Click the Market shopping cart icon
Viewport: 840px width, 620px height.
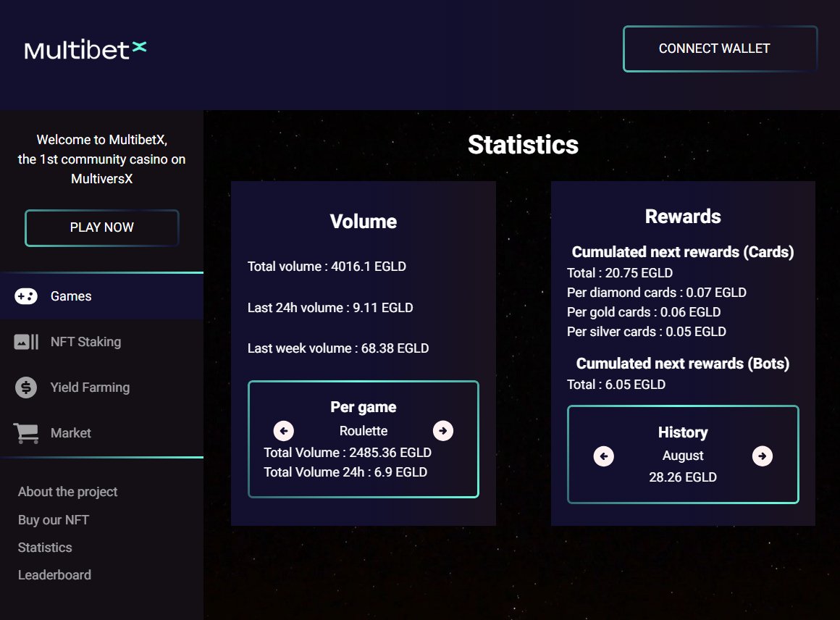tap(25, 432)
